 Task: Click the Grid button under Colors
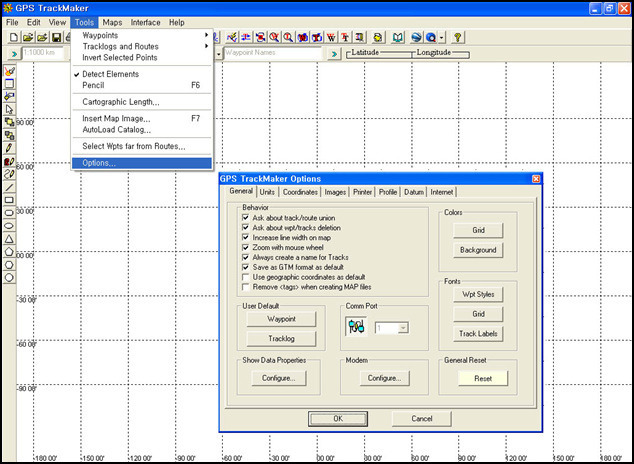(x=478, y=230)
